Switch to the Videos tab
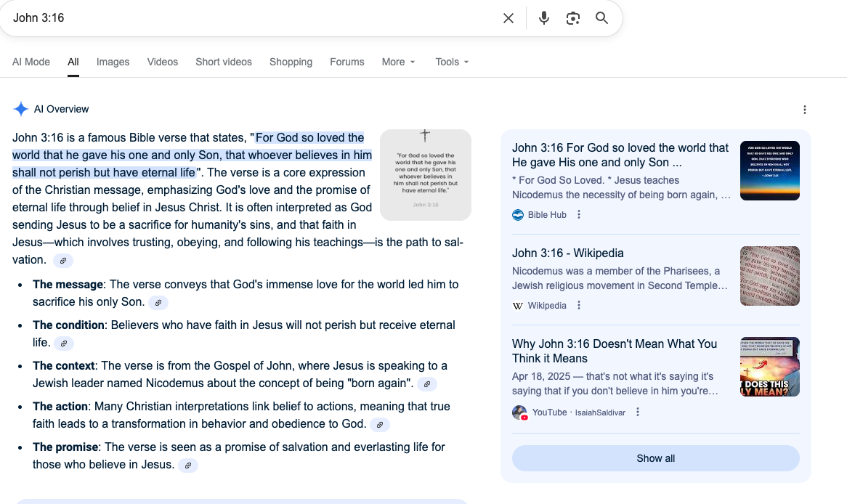Screen dimensions: 847x504 pyautogui.click(x=162, y=62)
